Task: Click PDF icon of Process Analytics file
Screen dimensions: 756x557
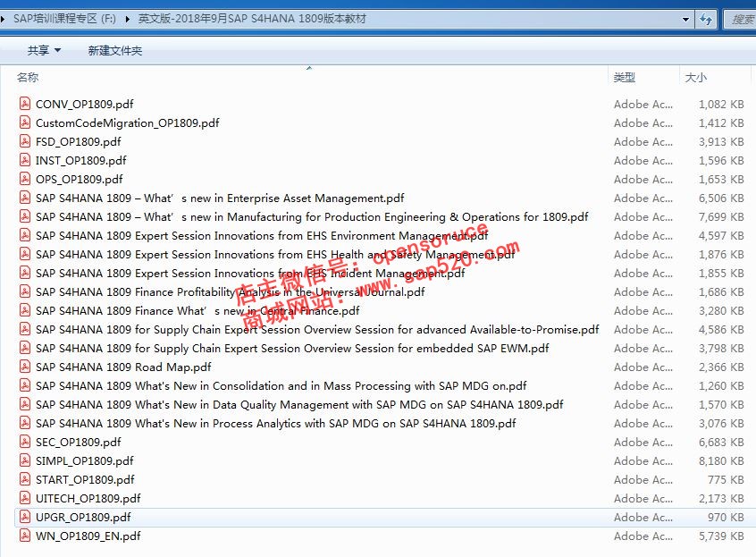Action: click(x=25, y=424)
